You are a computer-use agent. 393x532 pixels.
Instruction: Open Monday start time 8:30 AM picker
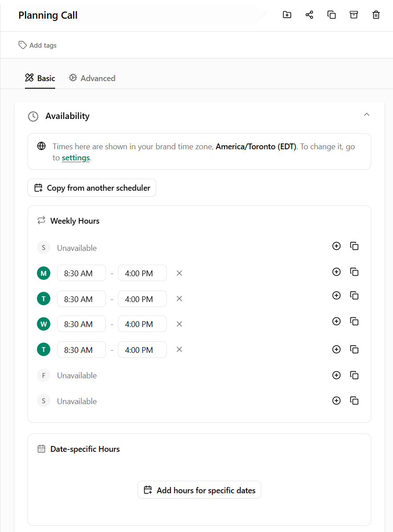pos(81,273)
